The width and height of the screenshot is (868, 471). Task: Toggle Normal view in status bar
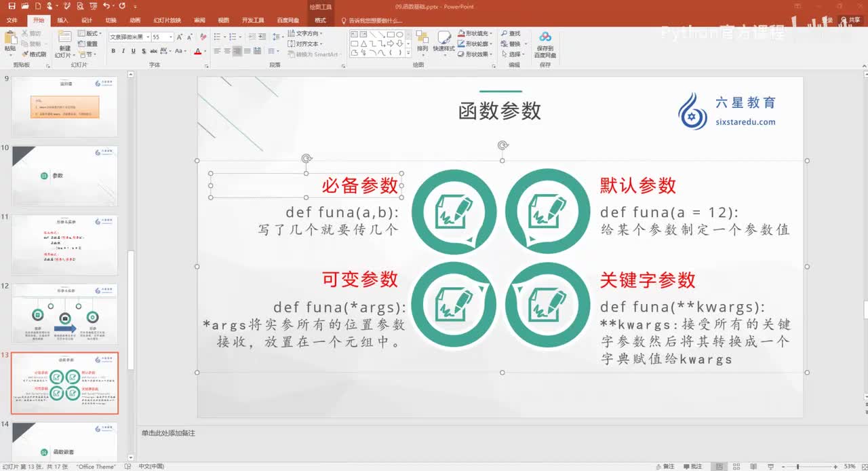[718, 466]
